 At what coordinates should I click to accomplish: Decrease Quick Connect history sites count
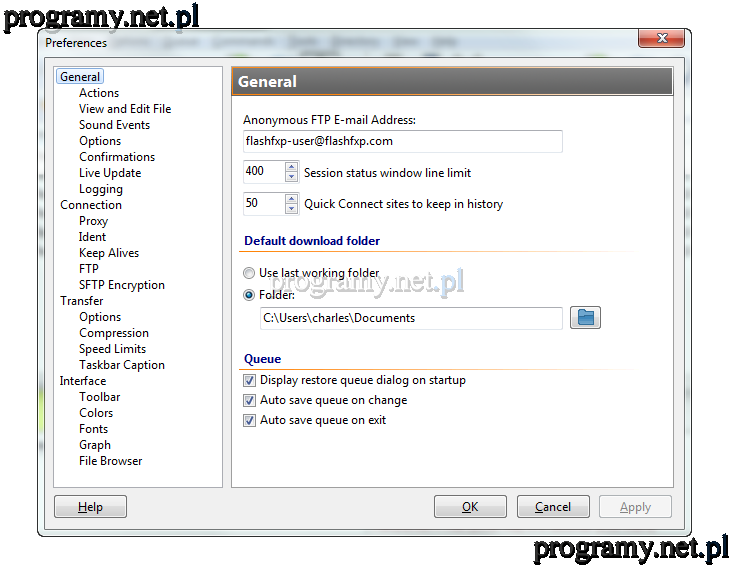(291, 209)
